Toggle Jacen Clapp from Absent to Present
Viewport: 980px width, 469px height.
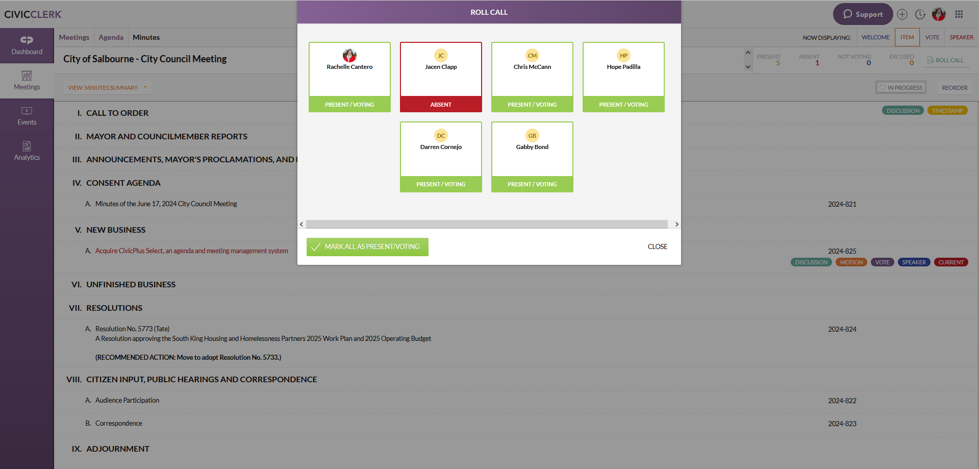tap(441, 105)
